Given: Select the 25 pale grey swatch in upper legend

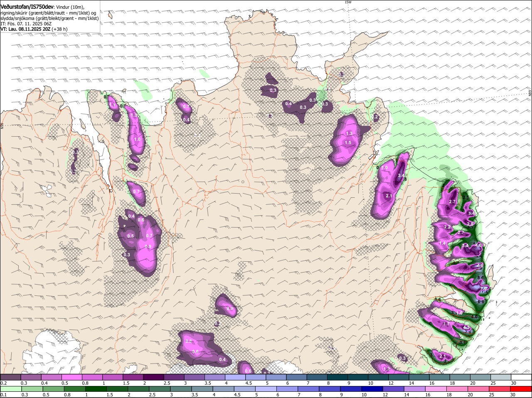Looking at the screenshot, I should click(501, 377).
